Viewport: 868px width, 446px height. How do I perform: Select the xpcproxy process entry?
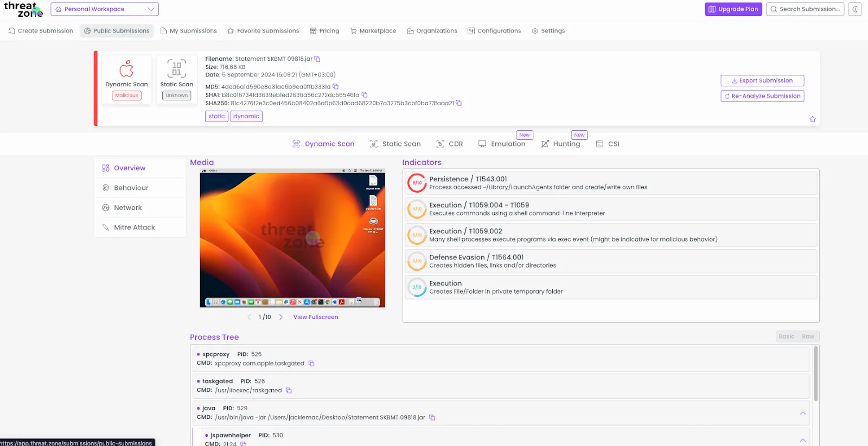point(501,359)
